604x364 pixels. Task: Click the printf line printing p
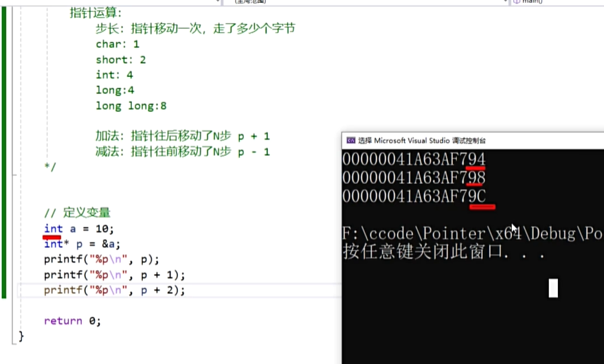click(101, 259)
